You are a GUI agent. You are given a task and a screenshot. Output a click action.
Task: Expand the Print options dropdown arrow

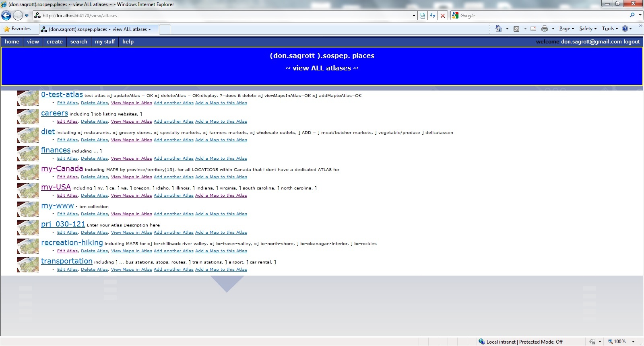pyautogui.click(x=553, y=29)
